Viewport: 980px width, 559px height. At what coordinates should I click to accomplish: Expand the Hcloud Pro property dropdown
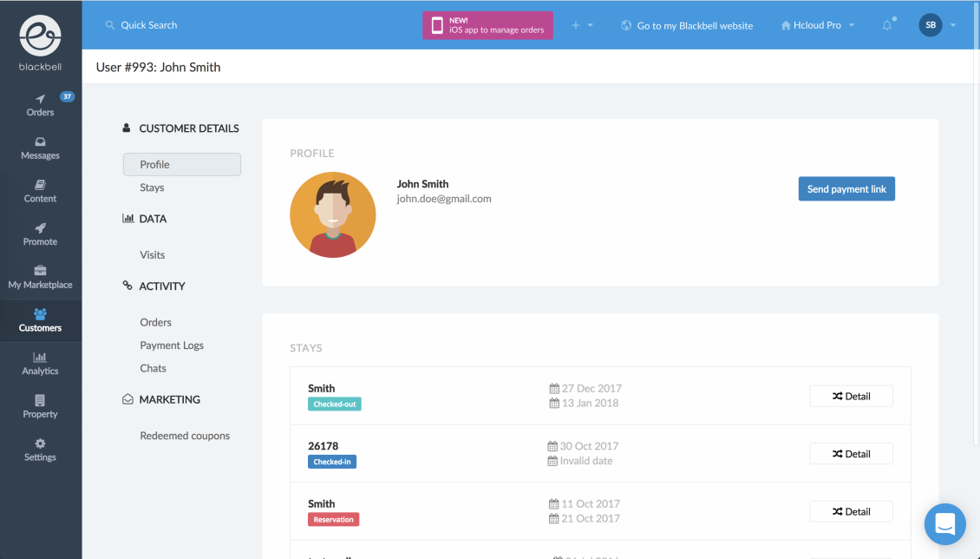point(818,25)
